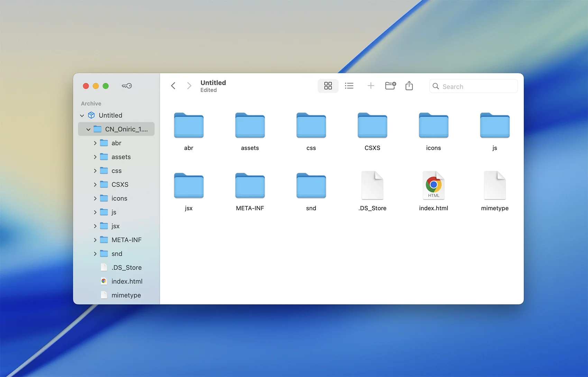Select the index.html Chrome file icon
The image size is (588, 377).
(x=433, y=186)
